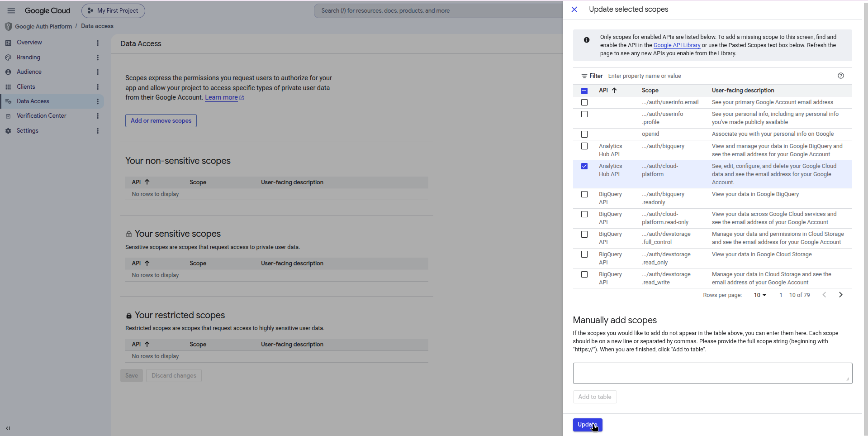The width and height of the screenshot is (868, 436).
Task: Open the Learn more link
Action: click(x=224, y=97)
